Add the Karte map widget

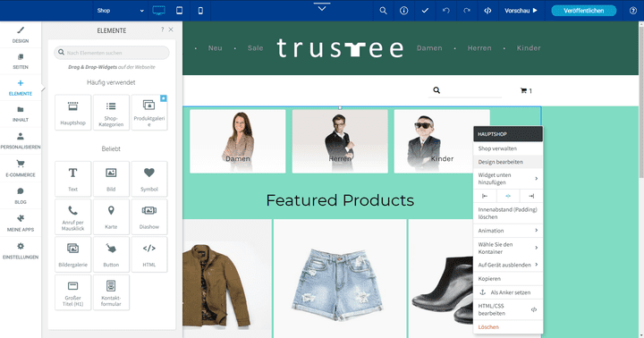coord(111,217)
